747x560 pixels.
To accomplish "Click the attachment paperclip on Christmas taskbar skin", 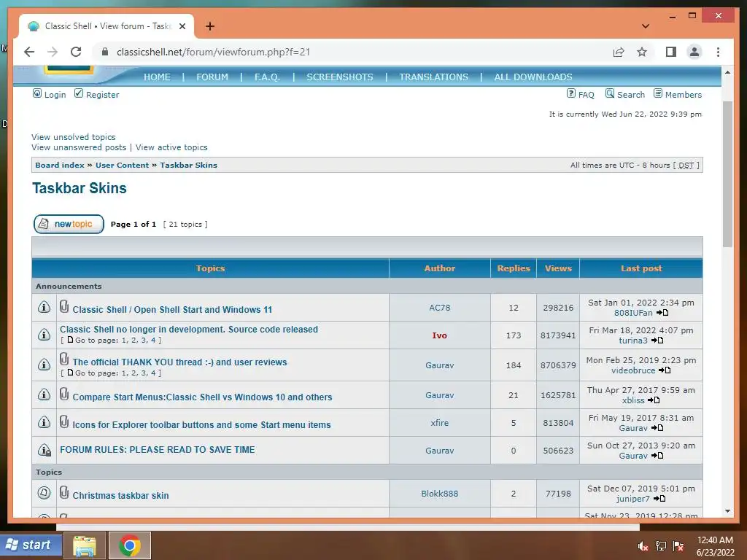I will pos(64,492).
